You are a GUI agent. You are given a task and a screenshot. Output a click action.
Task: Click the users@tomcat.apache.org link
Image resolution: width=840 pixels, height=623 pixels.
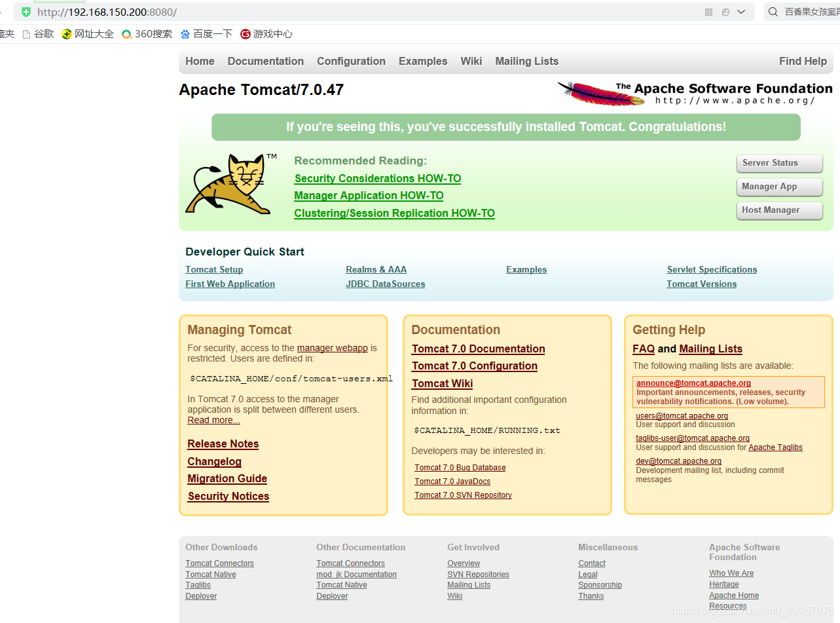(682, 416)
